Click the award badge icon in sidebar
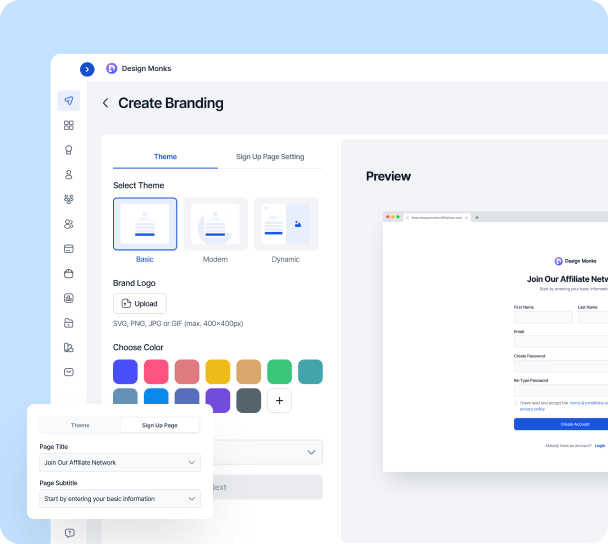The width and height of the screenshot is (608, 544). [x=68, y=150]
